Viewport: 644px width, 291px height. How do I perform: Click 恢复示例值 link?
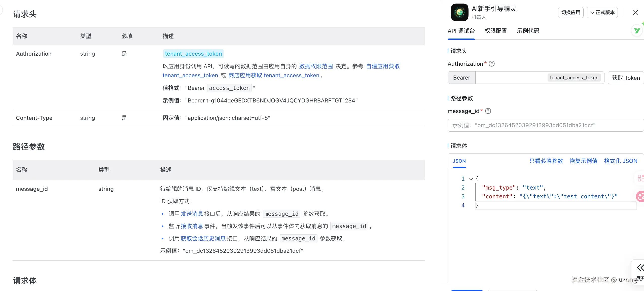(x=583, y=161)
